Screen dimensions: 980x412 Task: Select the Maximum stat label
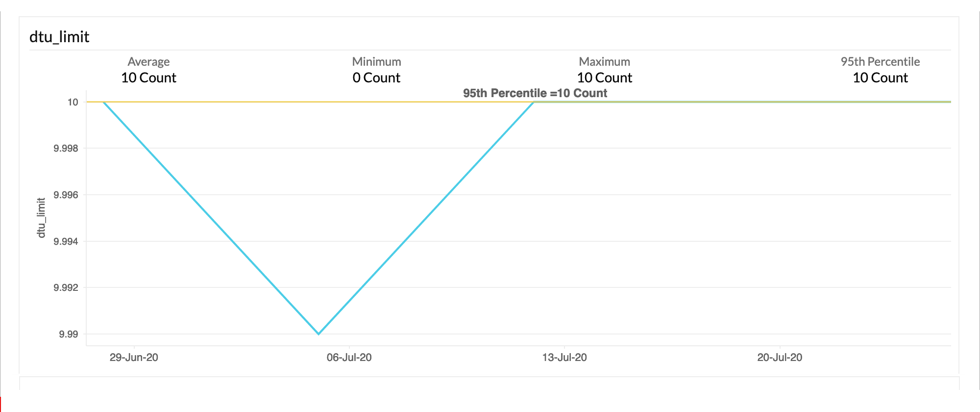[604, 62]
